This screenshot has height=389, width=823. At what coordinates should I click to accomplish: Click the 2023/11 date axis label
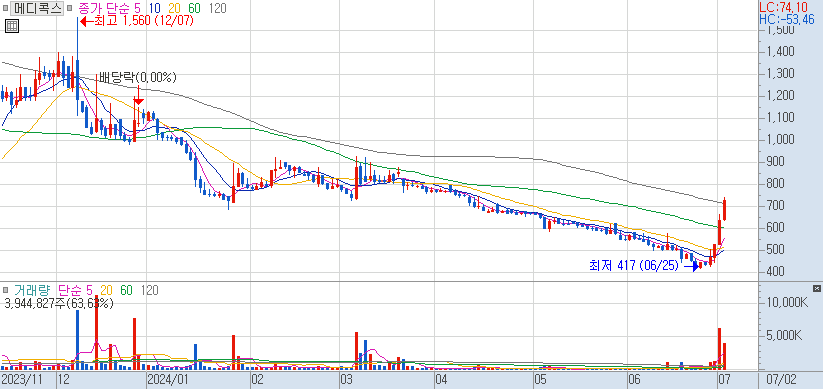(22, 379)
